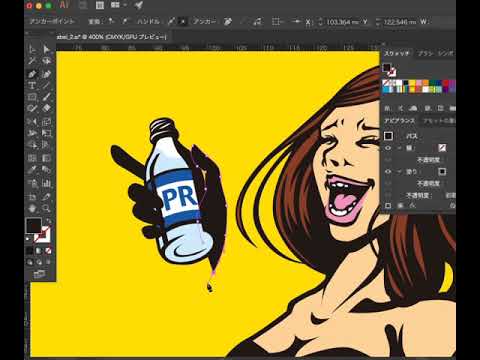
Task: Open the ブラシ (Brushes) tab
Action: pyautogui.click(x=425, y=53)
